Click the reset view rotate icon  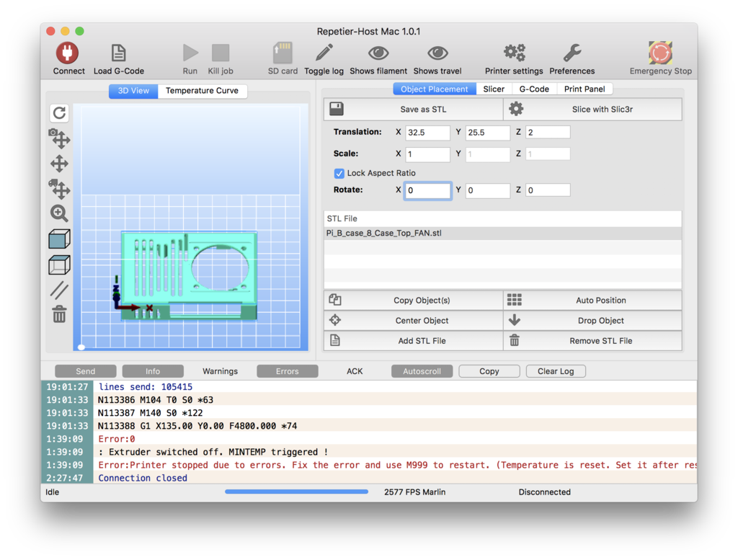(x=59, y=113)
